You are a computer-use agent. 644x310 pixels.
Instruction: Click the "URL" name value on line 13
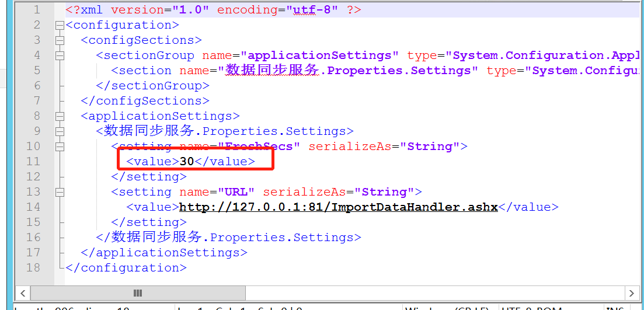[236, 192]
